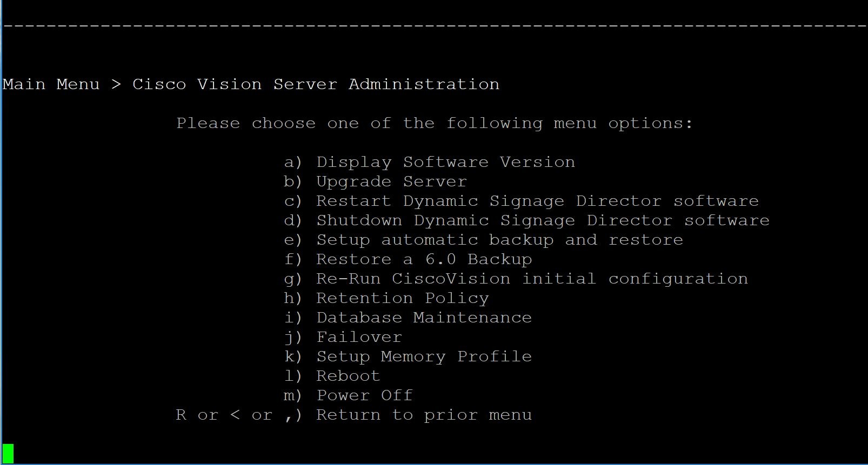Select 'Setup Memory Profile' option

pyautogui.click(x=408, y=356)
